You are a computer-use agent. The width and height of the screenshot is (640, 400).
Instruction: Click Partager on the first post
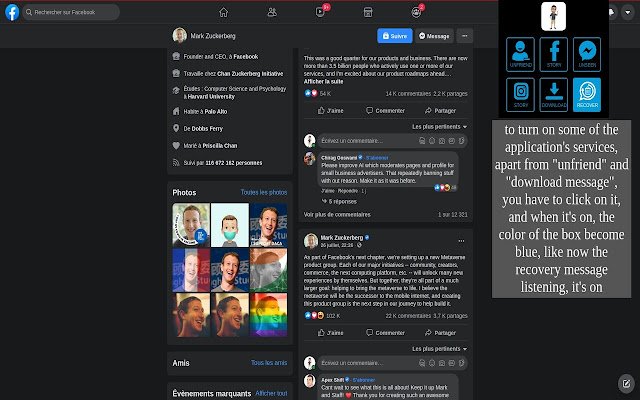(x=440, y=111)
